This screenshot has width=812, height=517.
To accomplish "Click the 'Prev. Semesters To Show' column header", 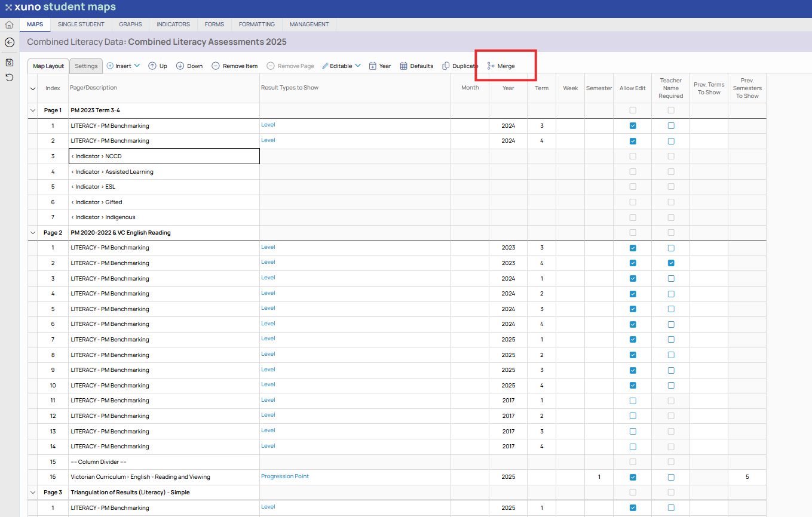I will pos(747,88).
